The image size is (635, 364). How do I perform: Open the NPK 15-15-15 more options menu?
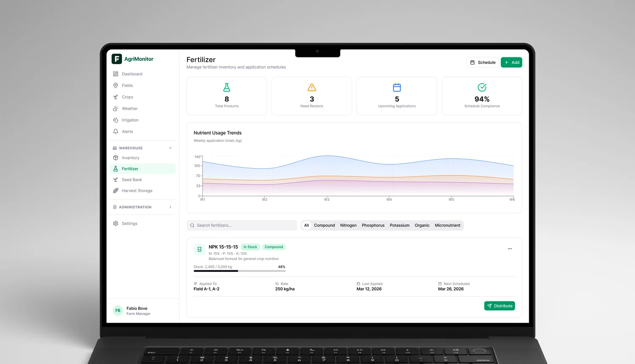(510, 249)
